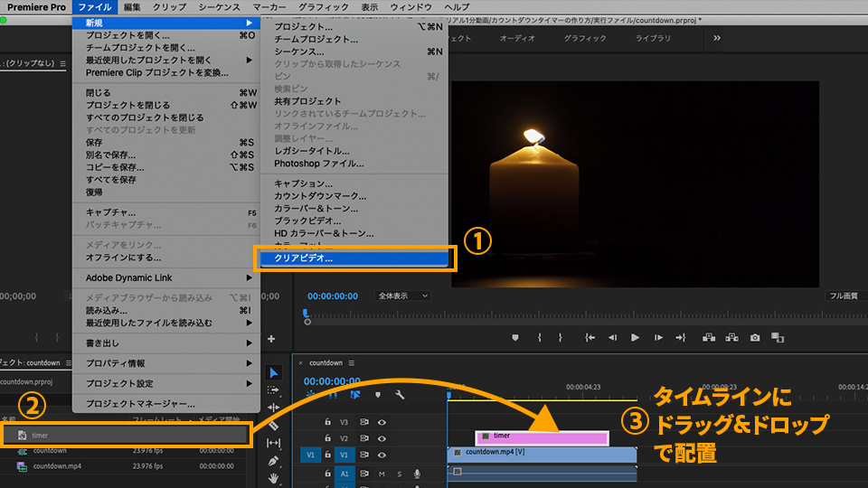Screen dimensions: 868x488
Task: Step forward one frame
Action: [x=658, y=337]
